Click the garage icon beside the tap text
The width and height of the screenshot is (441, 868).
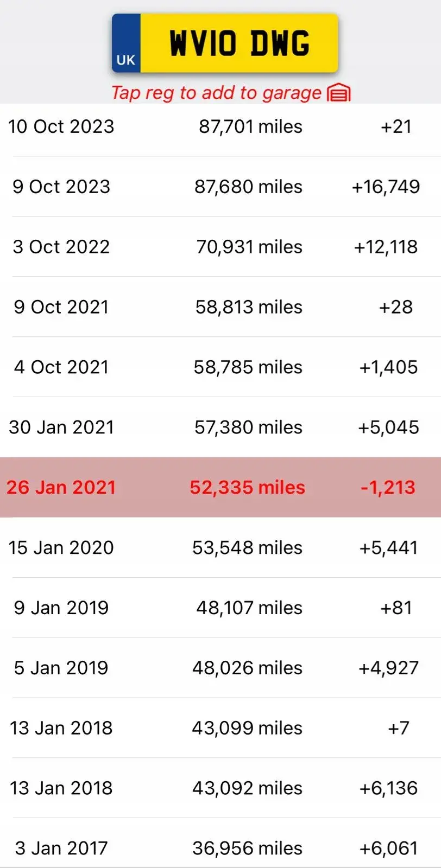point(339,93)
